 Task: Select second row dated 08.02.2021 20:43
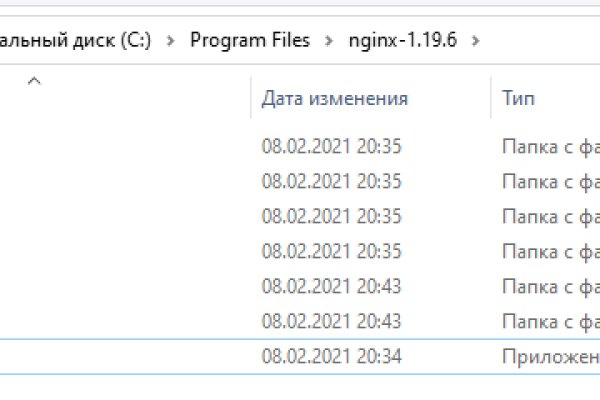tap(331, 320)
